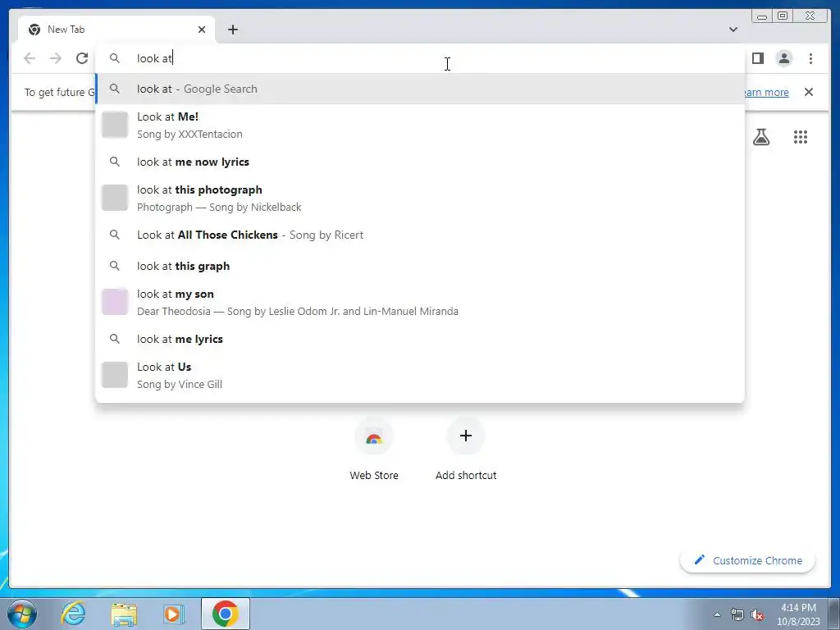Launch Windows Media Player from taskbar

[174, 614]
